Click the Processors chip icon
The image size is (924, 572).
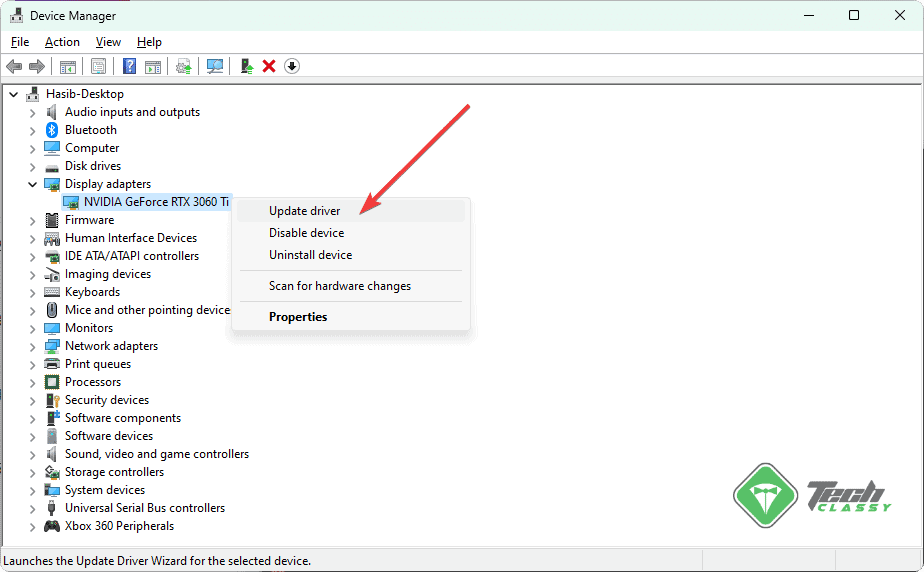click(x=52, y=382)
